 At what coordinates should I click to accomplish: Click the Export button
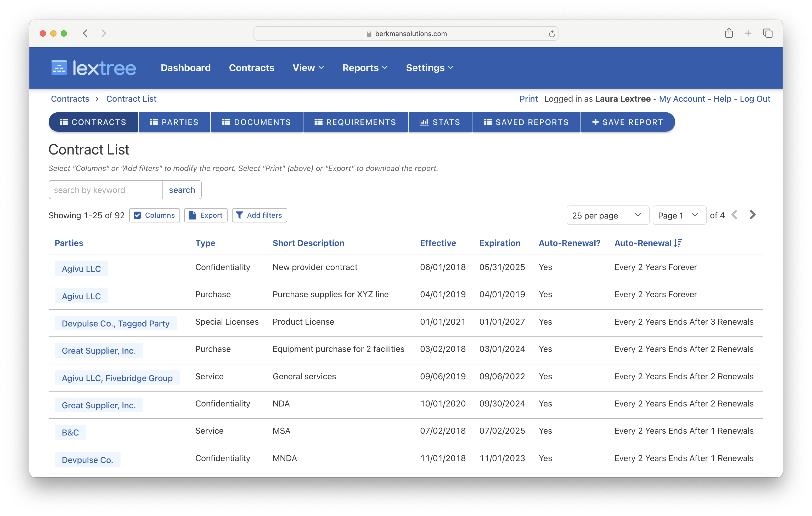click(x=206, y=215)
